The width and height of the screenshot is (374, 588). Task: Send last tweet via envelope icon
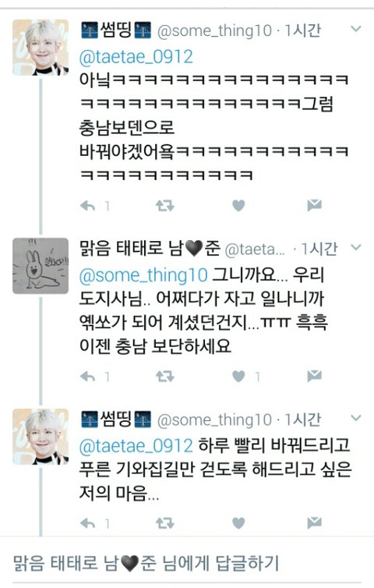[x=315, y=522]
